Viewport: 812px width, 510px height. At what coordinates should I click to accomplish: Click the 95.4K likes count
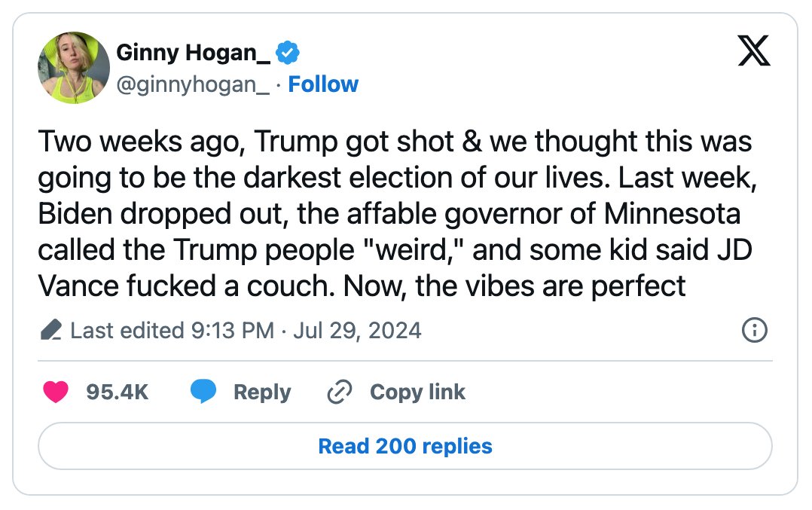117,392
